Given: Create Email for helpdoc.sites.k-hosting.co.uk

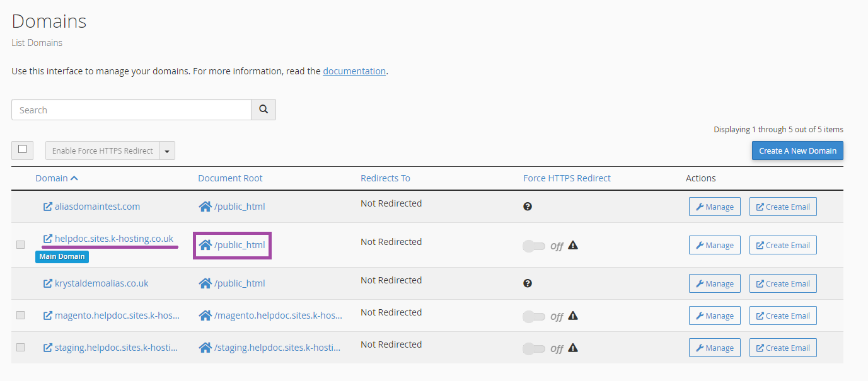Looking at the screenshot, I should pos(783,245).
